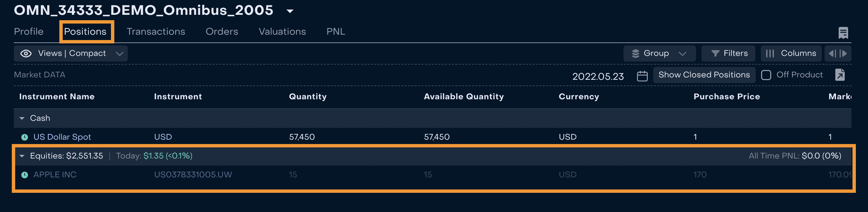Switch to the Transactions tab
This screenshot has width=868, height=212.
[156, 32]
